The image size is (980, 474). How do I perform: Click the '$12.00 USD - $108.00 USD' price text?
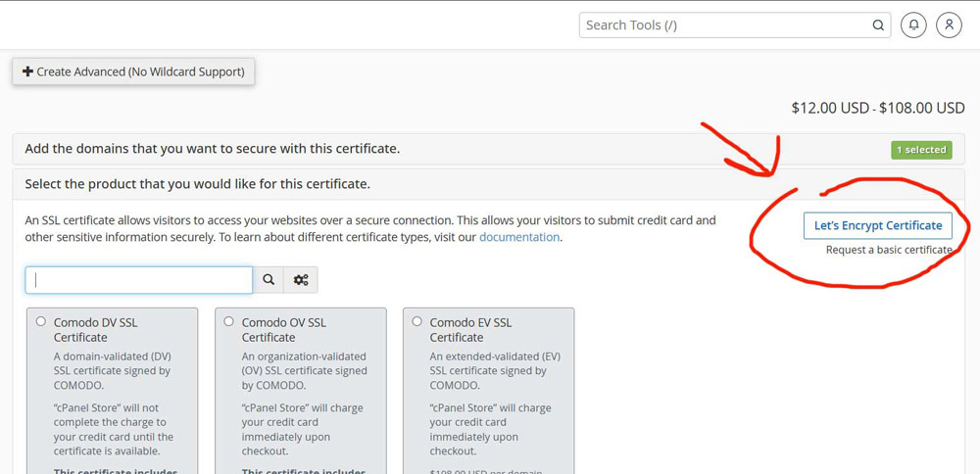pos(878,108)
